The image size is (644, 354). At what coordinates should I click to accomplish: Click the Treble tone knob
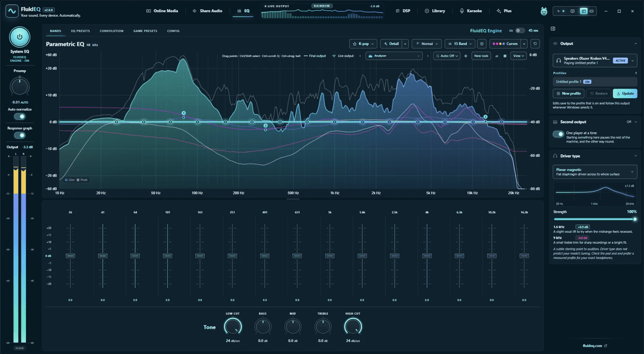[x=323, y=326]
